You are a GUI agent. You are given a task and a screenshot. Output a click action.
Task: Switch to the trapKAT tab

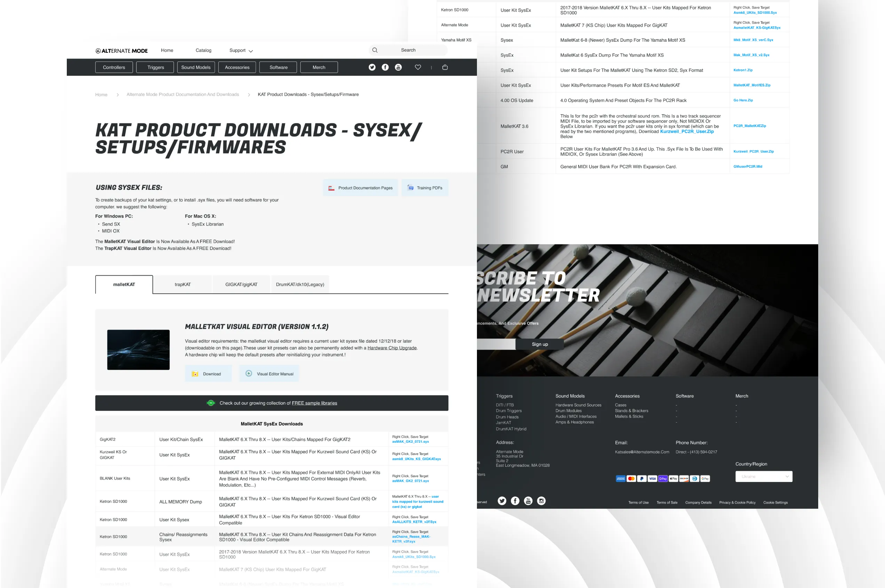(182, 284)
